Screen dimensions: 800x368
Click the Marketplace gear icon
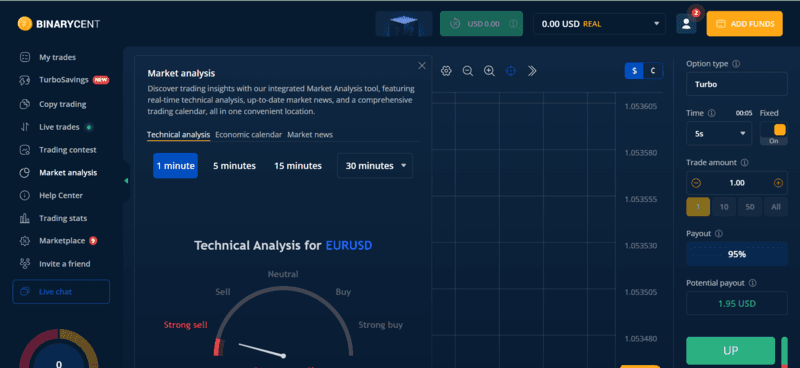pyautogui.click(x=24, y=241)
